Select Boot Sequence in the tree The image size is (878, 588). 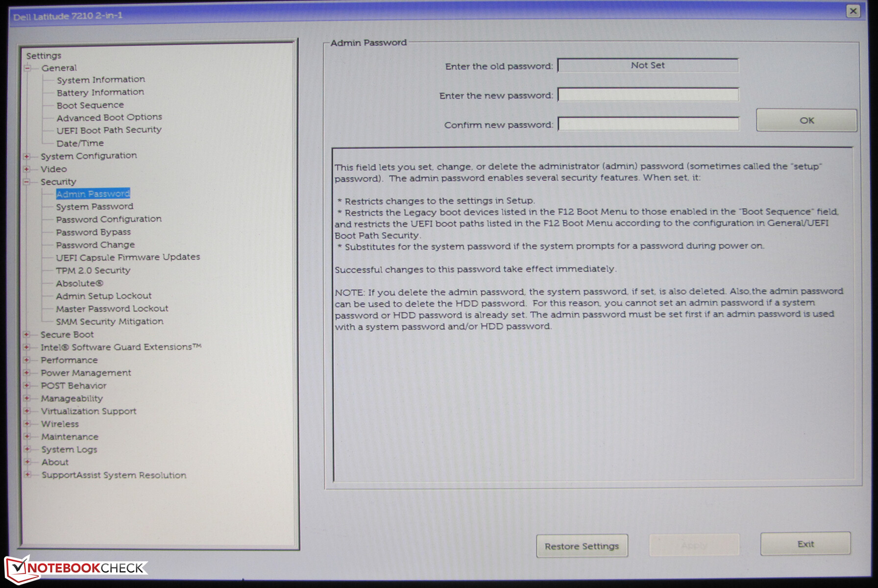click(x=90, y=105)
